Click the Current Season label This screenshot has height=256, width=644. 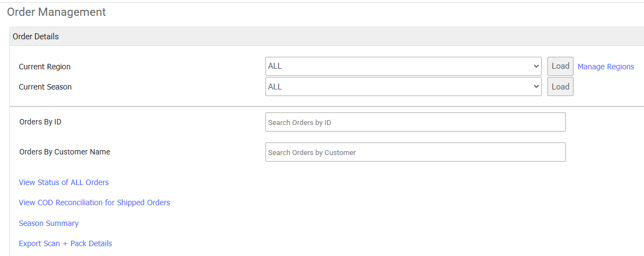click(45, 87)
